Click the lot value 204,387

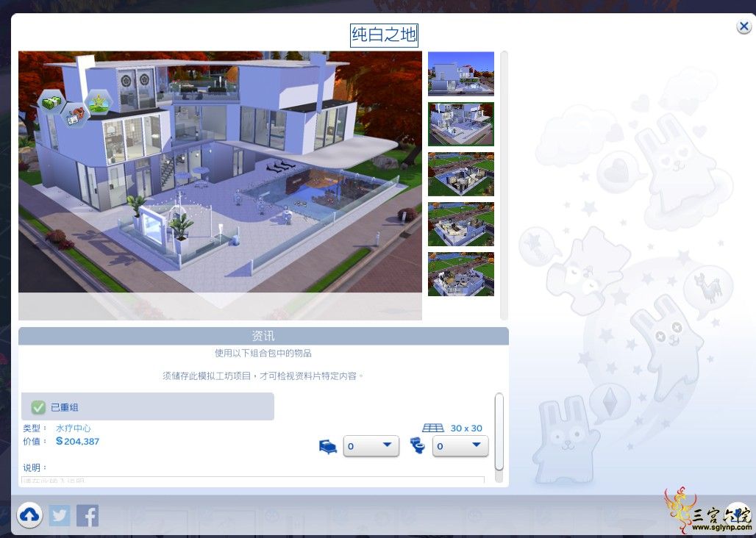(x=77, y=441)
